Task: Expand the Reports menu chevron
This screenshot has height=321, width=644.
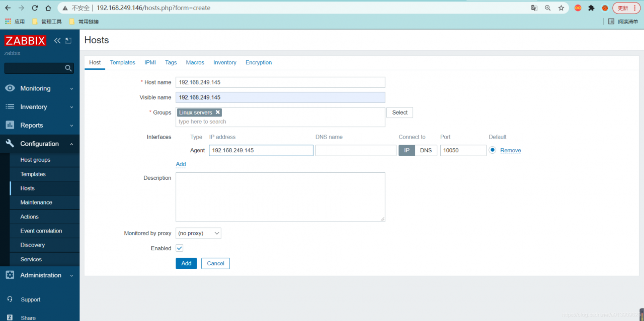Action: pos(71,126)
